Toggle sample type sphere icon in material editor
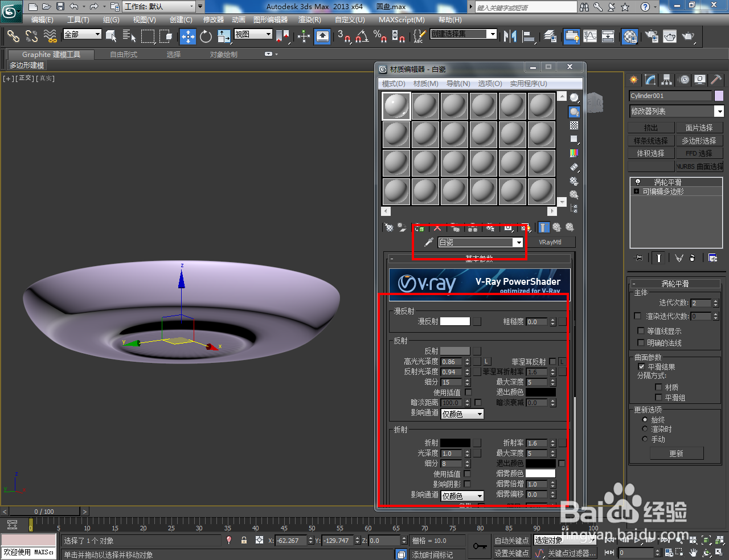 (x=574, y=98)
